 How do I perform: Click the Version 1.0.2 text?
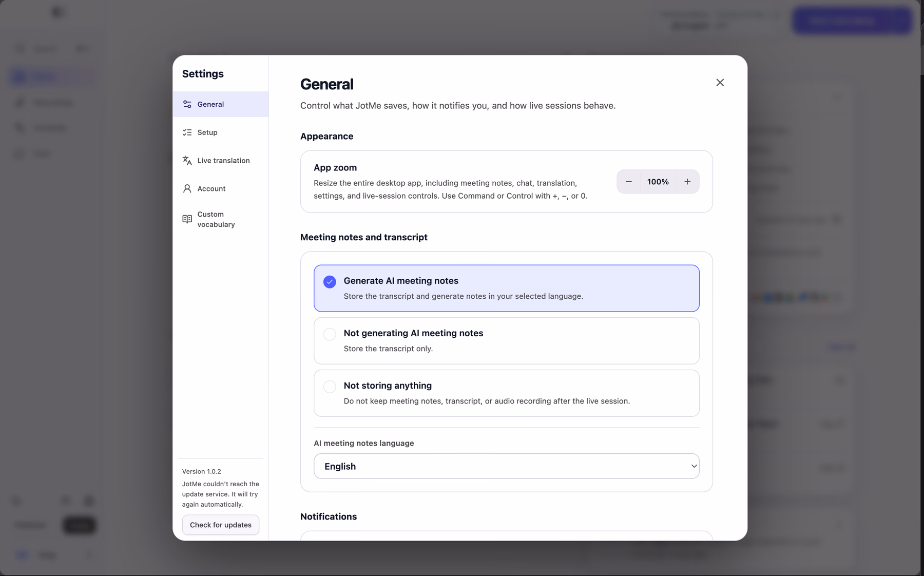click(x=202, y=471)
